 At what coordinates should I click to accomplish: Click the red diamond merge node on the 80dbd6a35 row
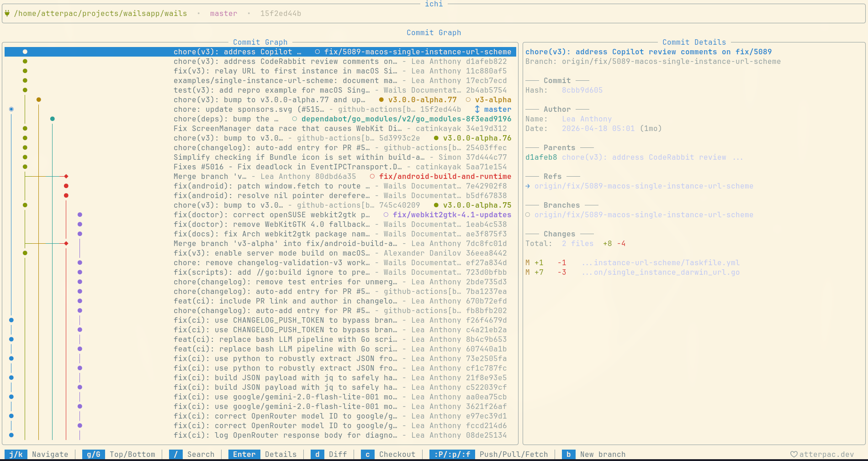[66, 176]
